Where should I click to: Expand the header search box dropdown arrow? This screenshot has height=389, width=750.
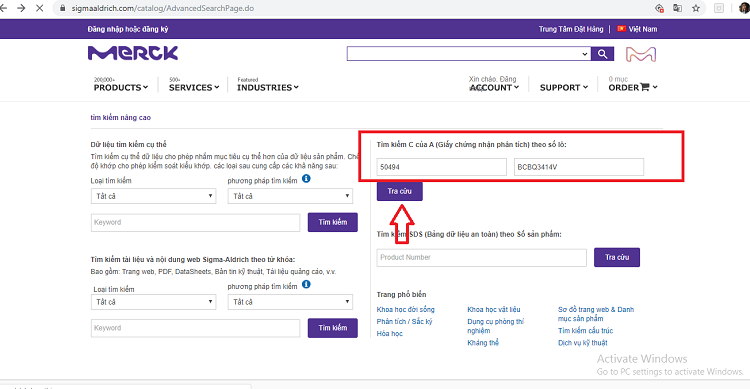(585, 54)
